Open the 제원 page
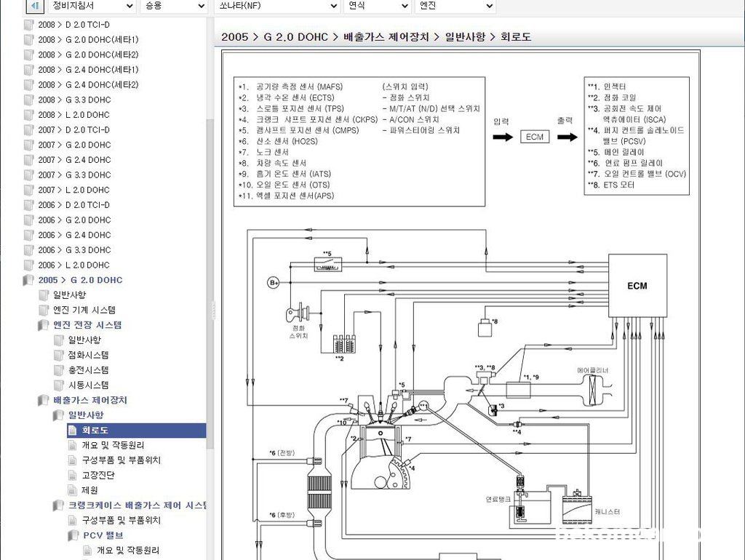Screen dimensions: 745x560 pyautogui.click(x=89, y=490)
